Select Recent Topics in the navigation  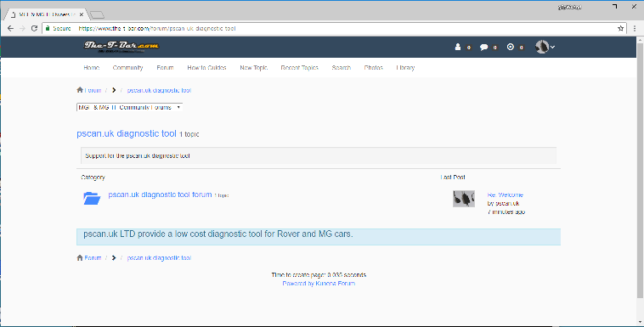(299, 68)
